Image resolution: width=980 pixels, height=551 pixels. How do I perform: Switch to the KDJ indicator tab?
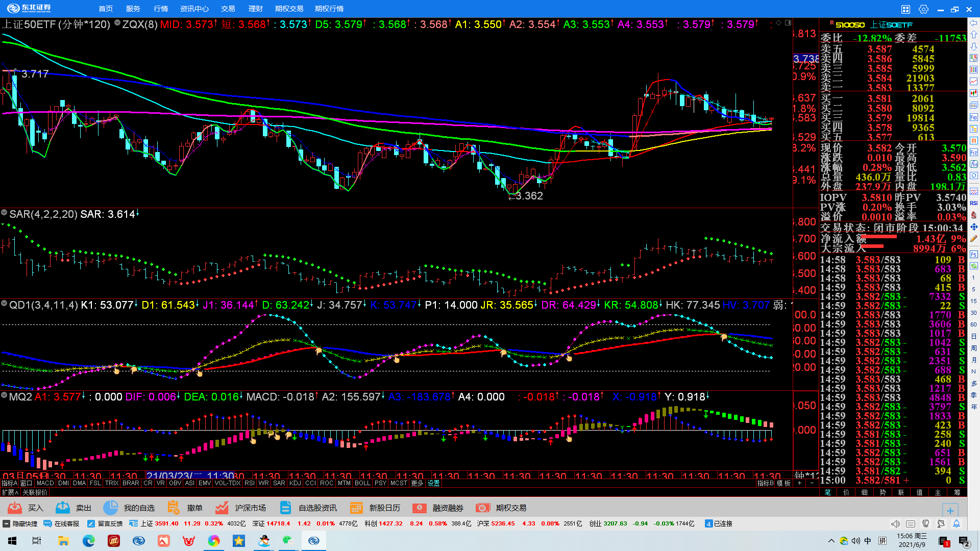tap(295, 483)
